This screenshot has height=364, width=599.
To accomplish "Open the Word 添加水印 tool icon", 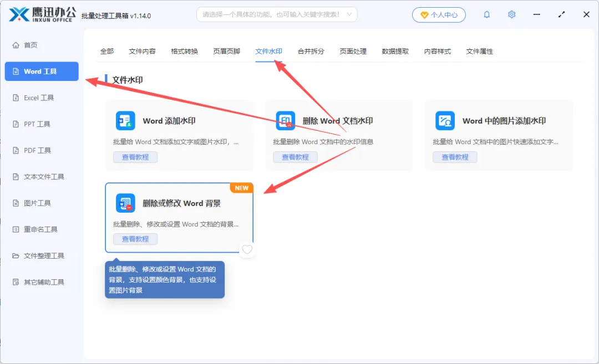I will click(x=125, y=121).
